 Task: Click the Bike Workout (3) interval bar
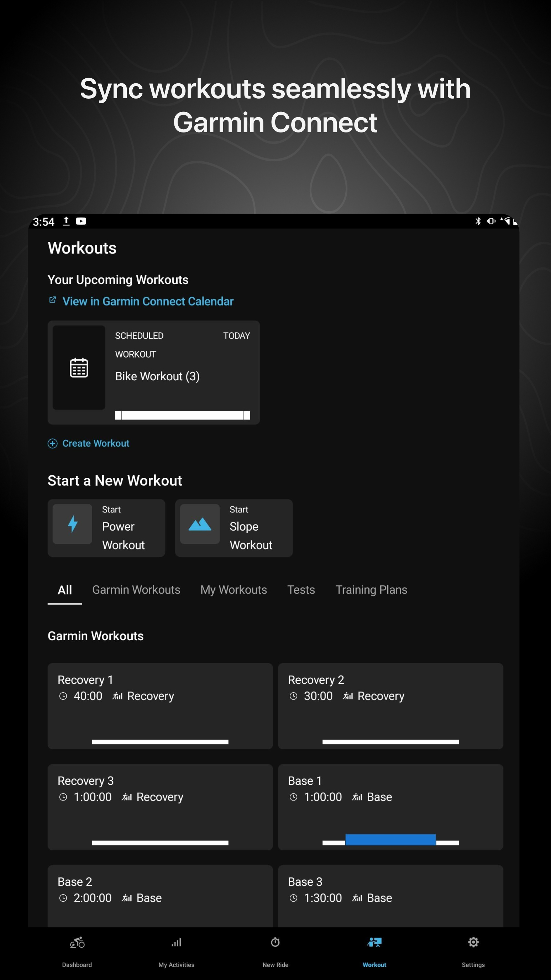coord(183,416)
